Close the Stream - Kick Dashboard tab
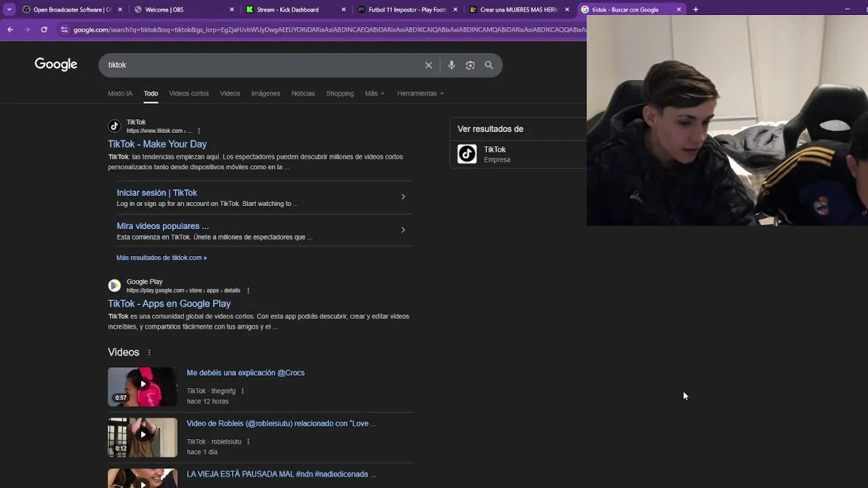Screen dimensions: 868x488 click(x=344, y=9)
